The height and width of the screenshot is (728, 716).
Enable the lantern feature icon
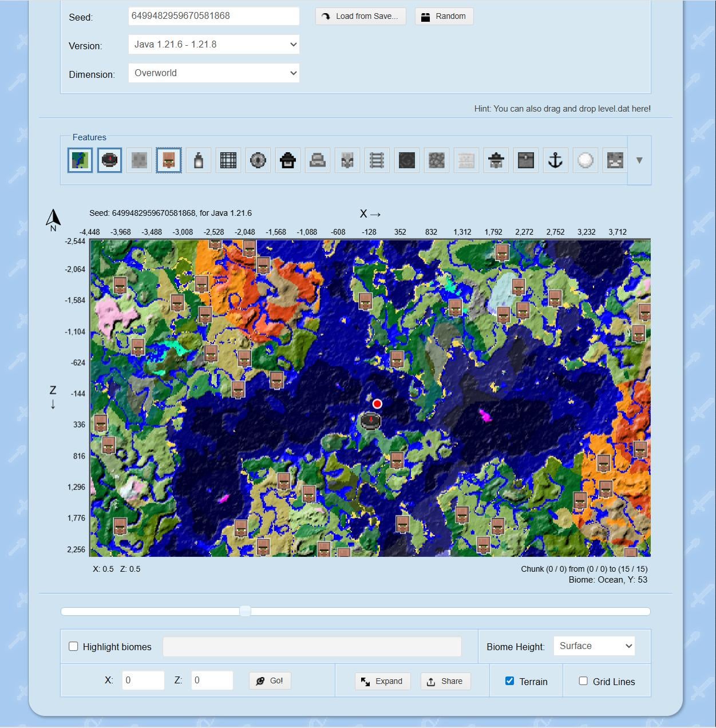click(x=199, y=160)
